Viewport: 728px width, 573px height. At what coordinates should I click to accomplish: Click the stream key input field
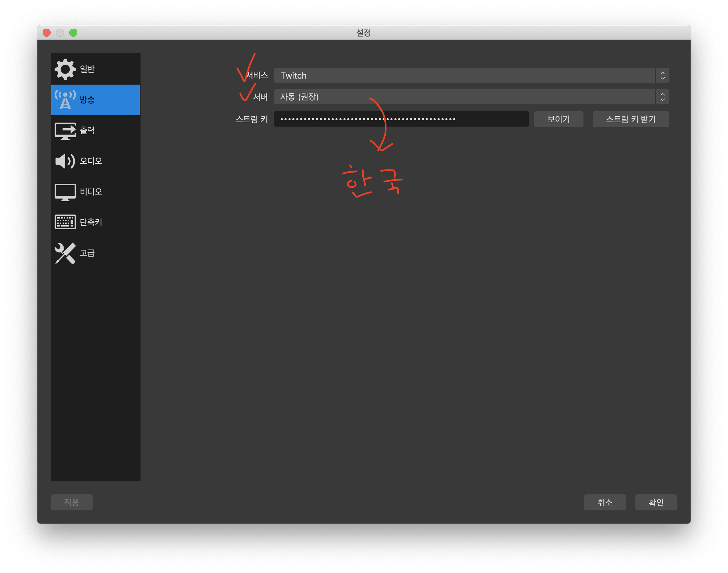point(401,119)
